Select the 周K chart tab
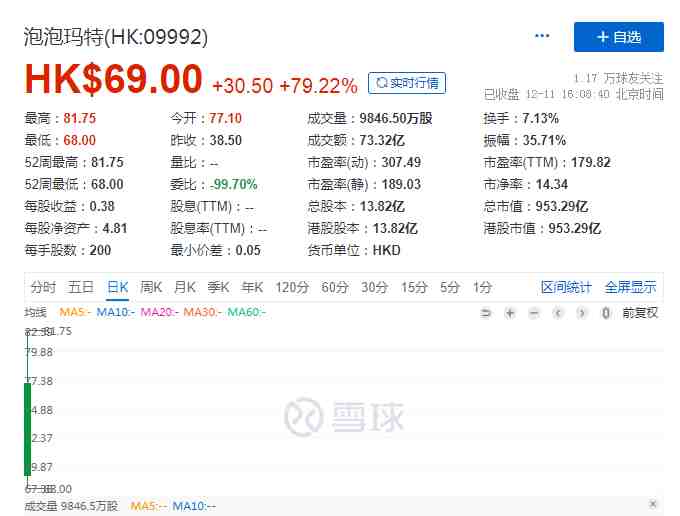The height and width of the screenshot is (516, 680). point(151,287)
